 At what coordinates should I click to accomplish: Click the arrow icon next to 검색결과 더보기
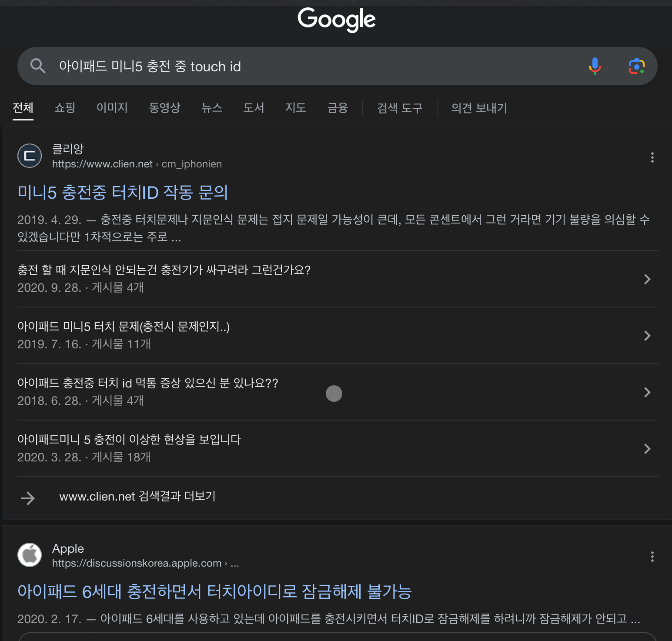(x=27, y=497)
